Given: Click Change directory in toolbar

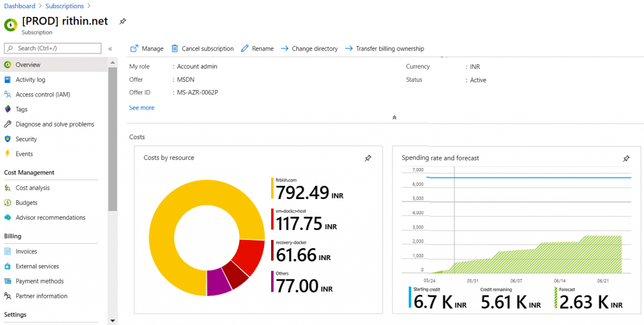Looking at the screenshot, I should pos(314,48).
